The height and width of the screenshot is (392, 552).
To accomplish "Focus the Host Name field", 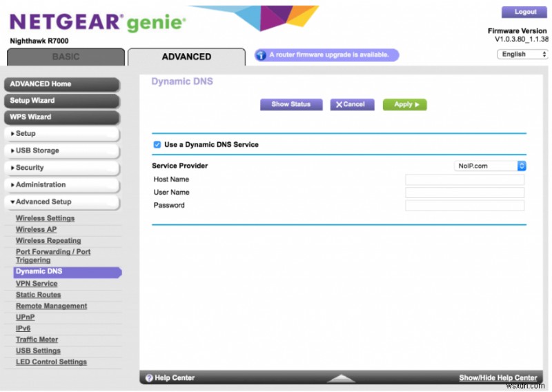I will coord(464,179).
